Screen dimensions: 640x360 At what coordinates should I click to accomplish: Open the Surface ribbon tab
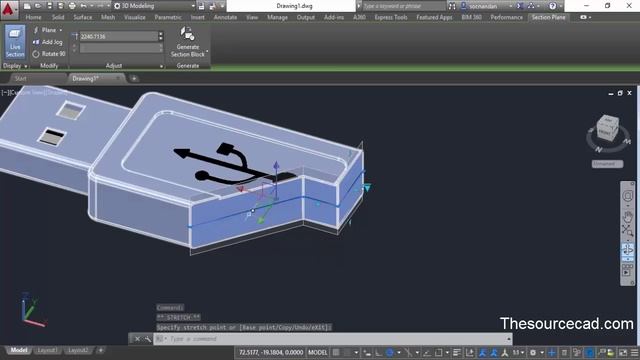(83, 17)
